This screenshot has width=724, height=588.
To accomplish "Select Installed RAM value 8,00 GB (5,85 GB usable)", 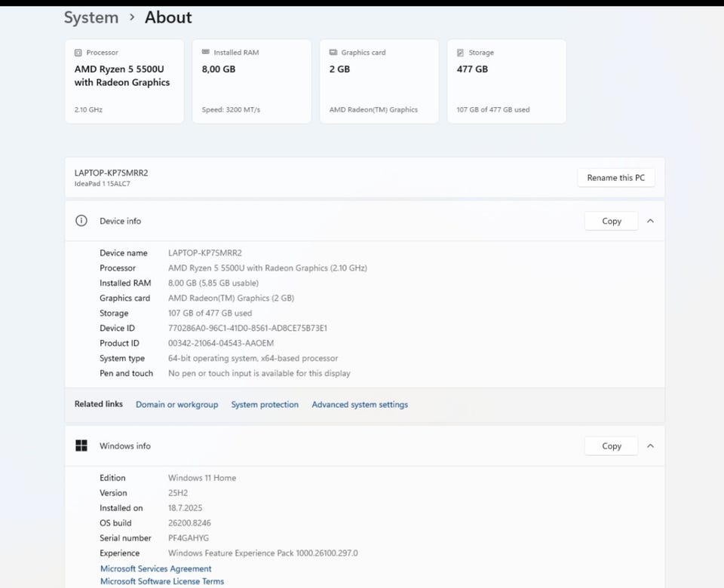I will point(213,283).
